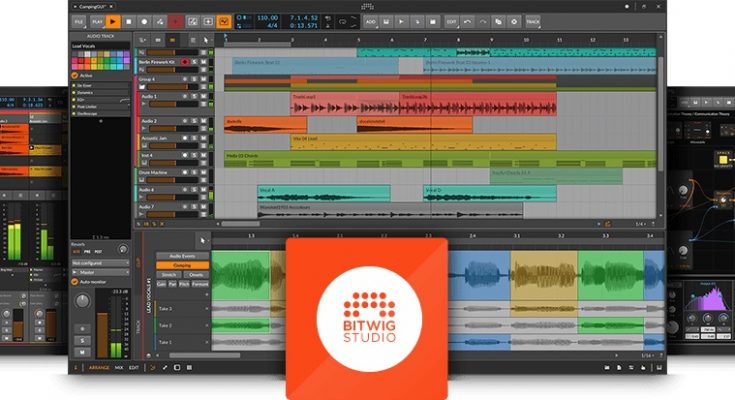This screenshot has height=400, width=735.
Task: Open the Master output dropdown
Action: tap(99, 272)
